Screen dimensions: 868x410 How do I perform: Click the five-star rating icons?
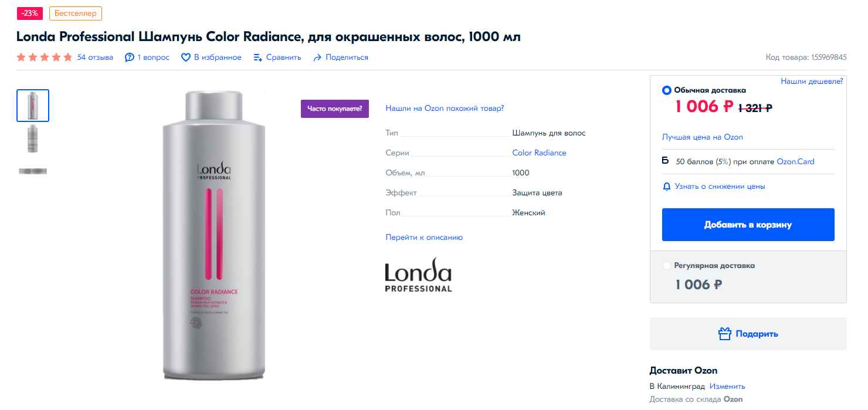(x=45, y=57)
